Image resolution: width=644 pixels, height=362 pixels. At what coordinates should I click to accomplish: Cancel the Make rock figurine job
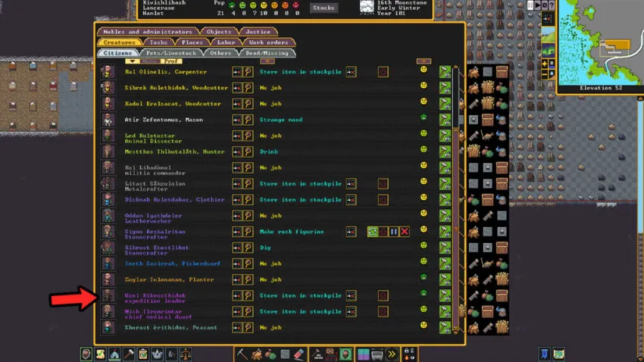405,231
